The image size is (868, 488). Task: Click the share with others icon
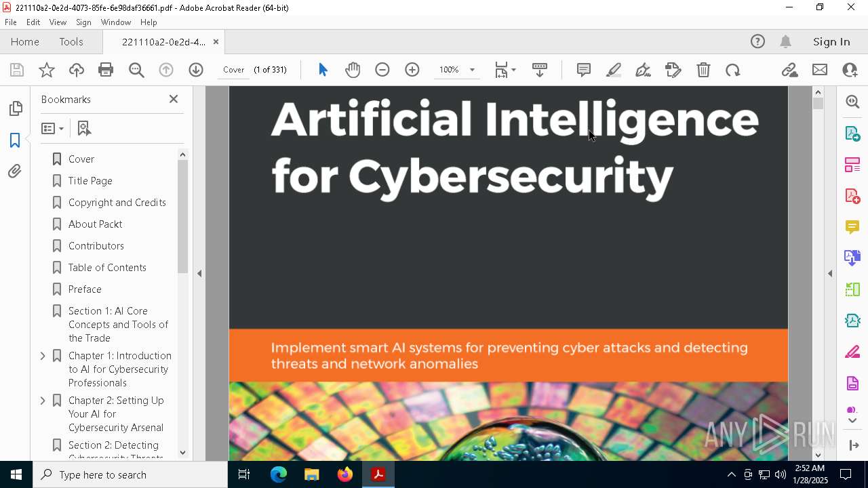click(x=850, y=70)
